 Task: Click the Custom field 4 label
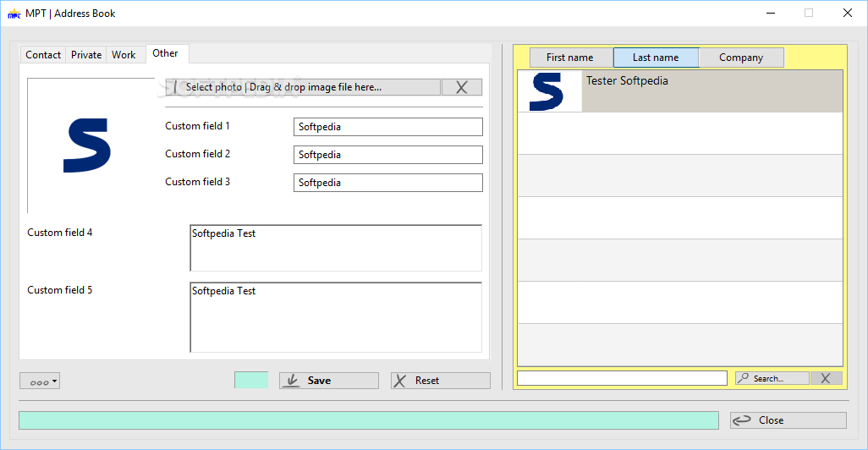(60, 233)
